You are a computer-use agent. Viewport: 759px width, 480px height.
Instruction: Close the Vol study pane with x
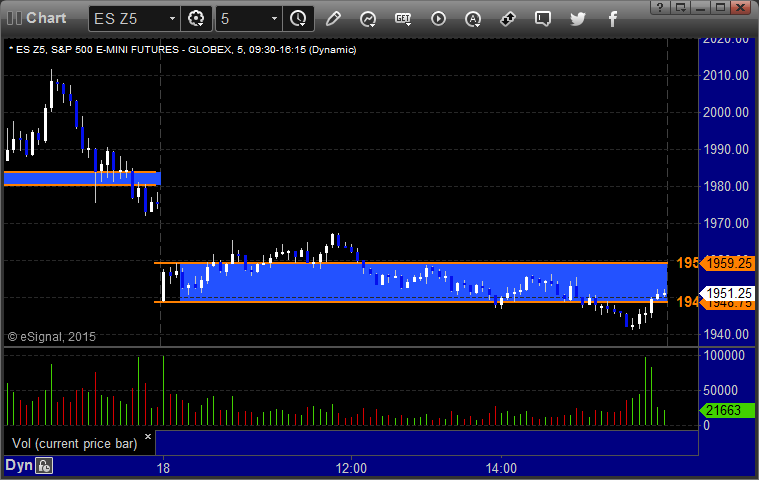[148, 436]
